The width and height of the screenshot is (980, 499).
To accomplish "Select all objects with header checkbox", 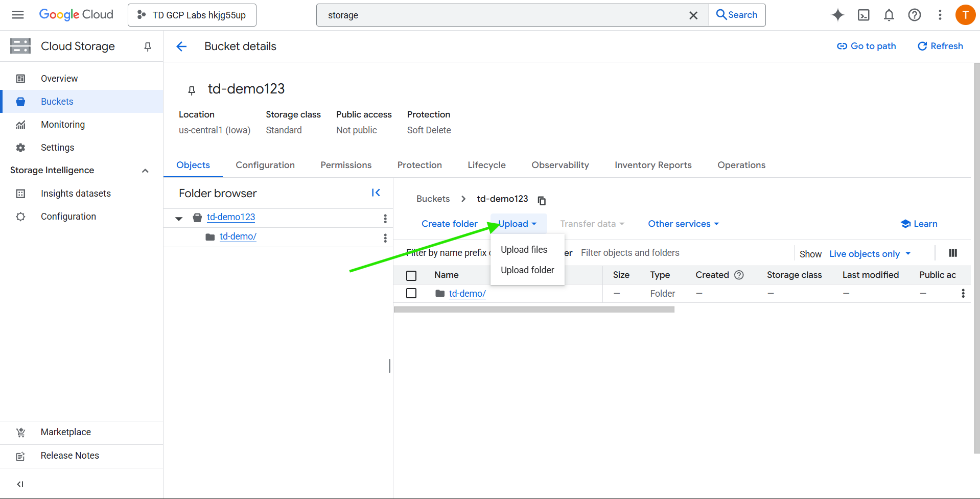I will (411, 275).
